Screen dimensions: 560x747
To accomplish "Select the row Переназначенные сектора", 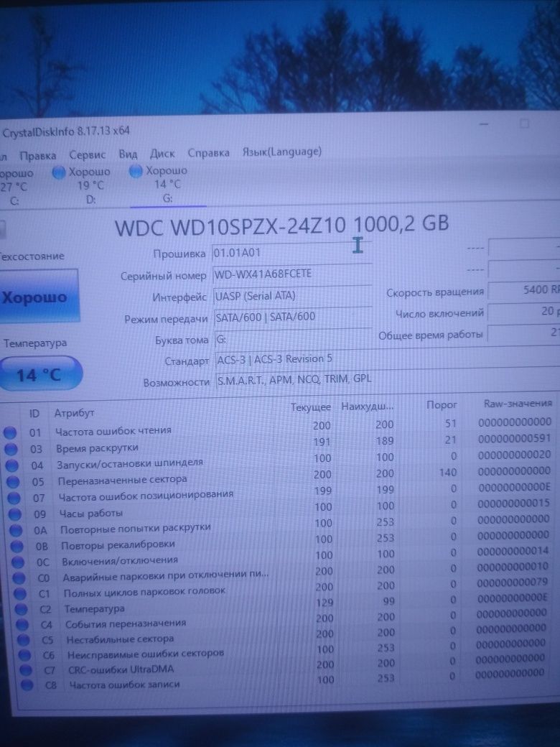I will 279,477.
